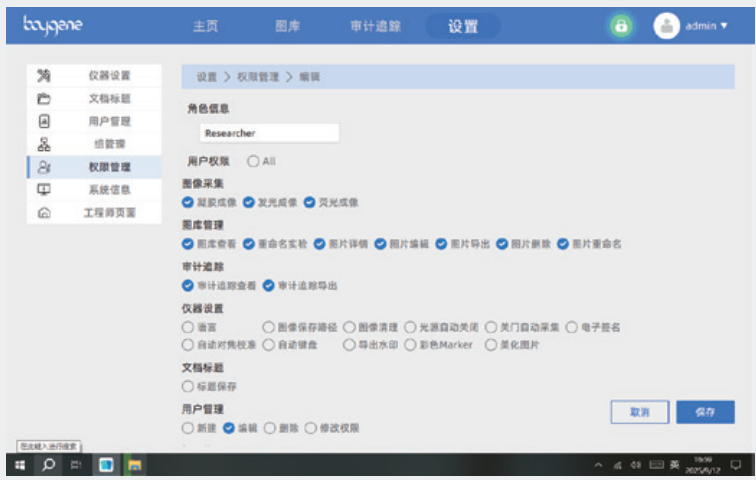Enable the All user permission option
Viewport: 756px width, 480px height.
[253, 161]
